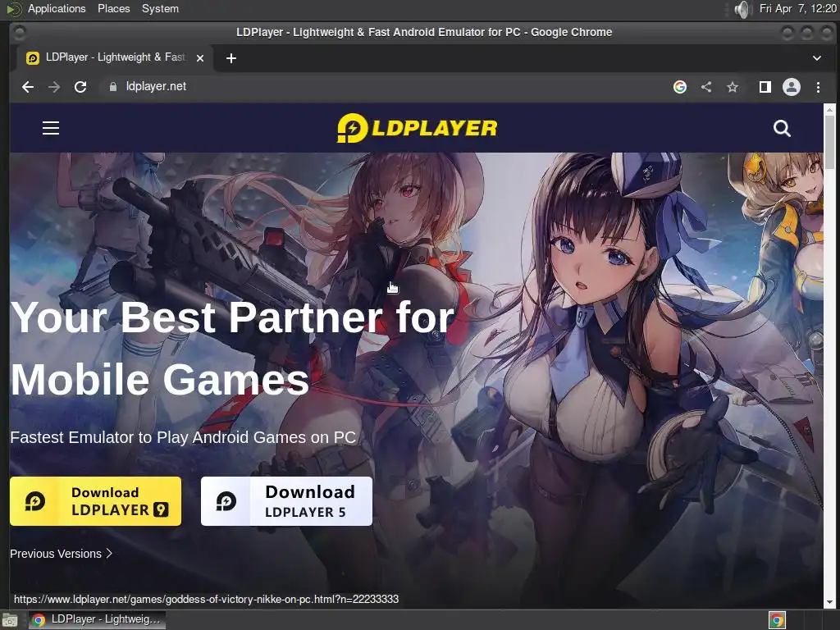Click the Google icon in address bar

point(680,87)
